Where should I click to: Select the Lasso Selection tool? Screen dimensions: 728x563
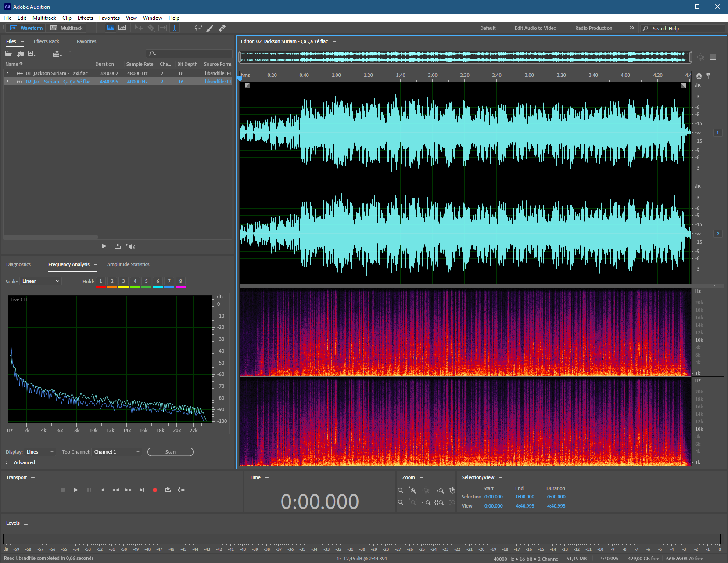pos(198,28)
